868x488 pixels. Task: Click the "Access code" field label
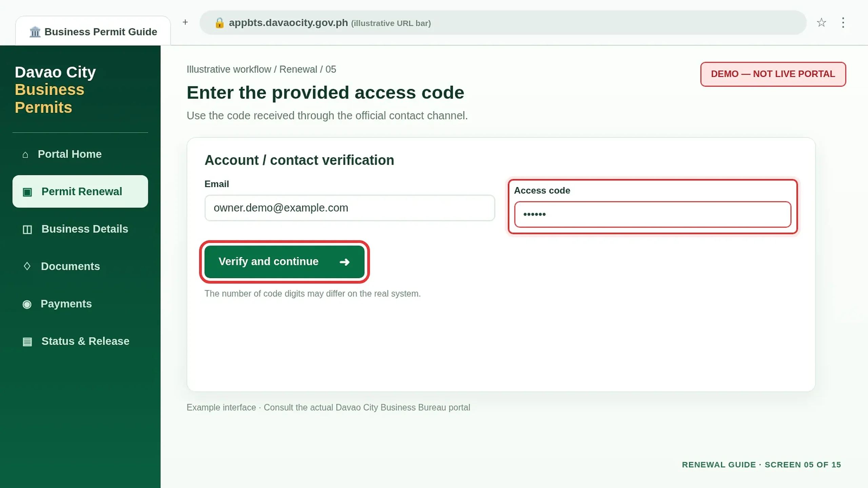(x=542, y=190)
